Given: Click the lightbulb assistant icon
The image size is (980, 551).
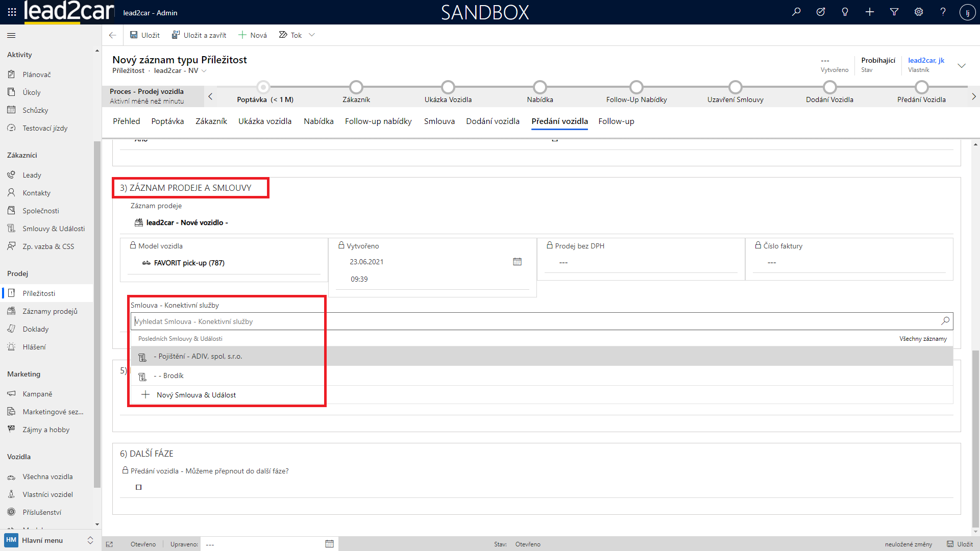Looking at the screenshot, I should [845, 12].
